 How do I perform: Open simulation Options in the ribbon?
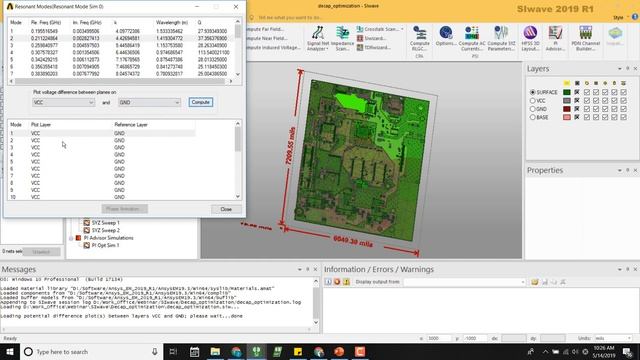[x=446, y=36]
